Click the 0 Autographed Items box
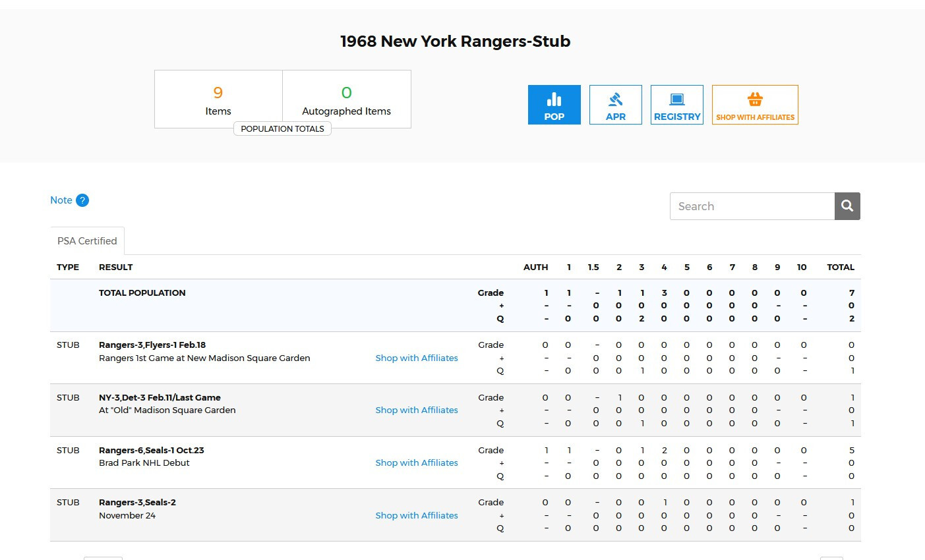The width and height of the screenshot is (925, 560). (x=346, y=99)
